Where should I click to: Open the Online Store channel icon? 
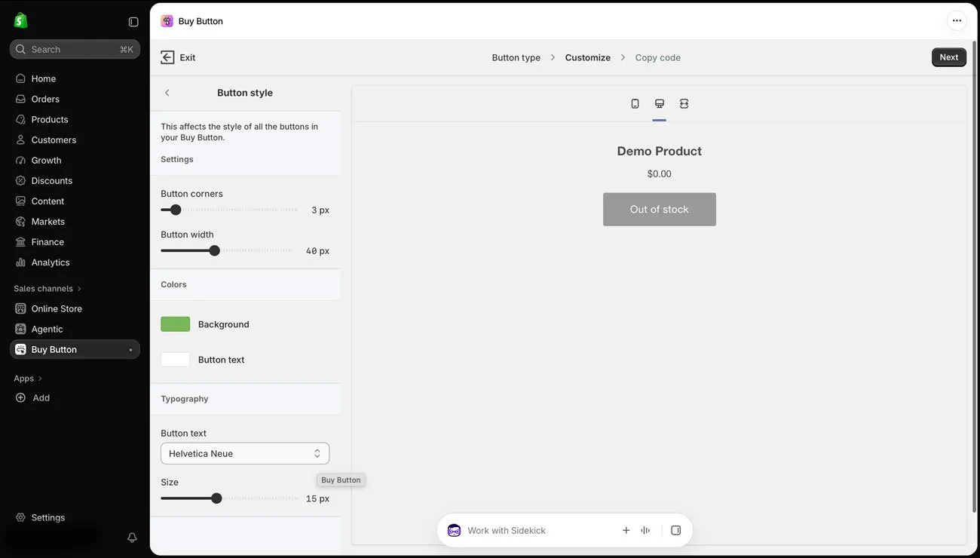(20, 308)
